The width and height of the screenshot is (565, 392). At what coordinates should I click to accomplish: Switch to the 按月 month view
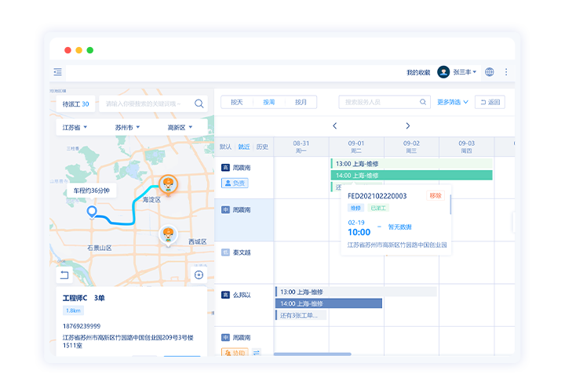click(301, 102)
